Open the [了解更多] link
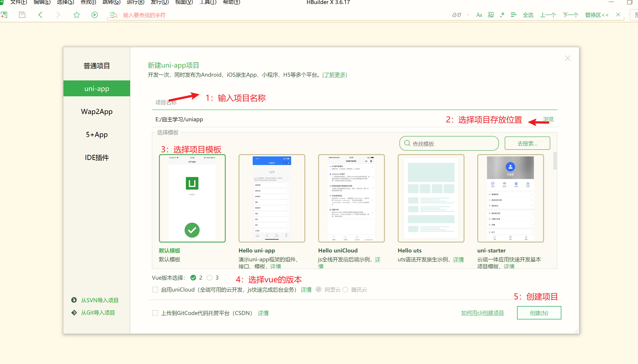 click(334, 75)
